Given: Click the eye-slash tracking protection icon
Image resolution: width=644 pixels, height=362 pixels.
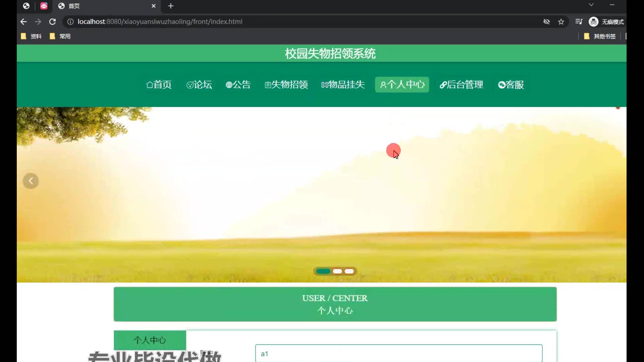Looking at the screenshot, I should click(x=546, y=22).
